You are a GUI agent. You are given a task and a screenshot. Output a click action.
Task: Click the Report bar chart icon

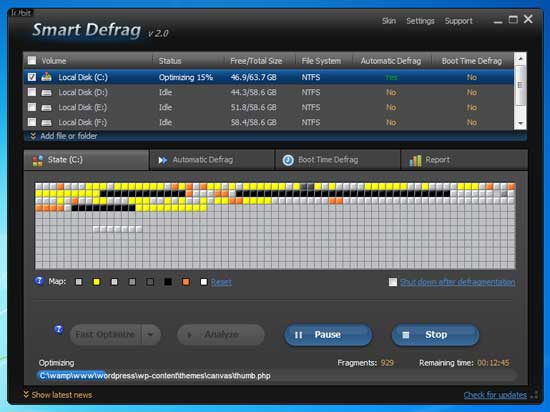tap(415, 160)
